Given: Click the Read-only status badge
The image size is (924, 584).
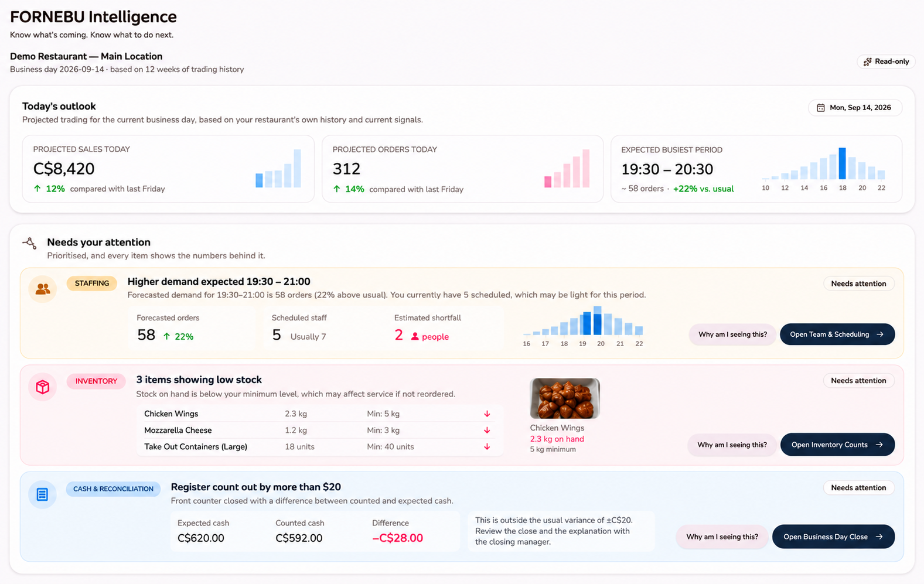Looking at the screenshot, I should pyautogui.click(x=886, y=62).
